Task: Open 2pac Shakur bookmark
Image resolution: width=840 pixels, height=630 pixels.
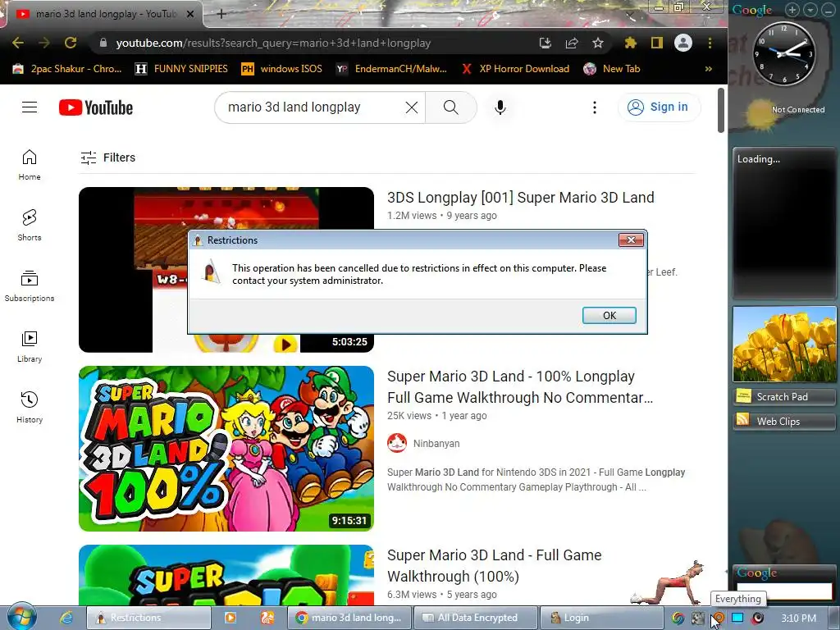Action: 67,69
